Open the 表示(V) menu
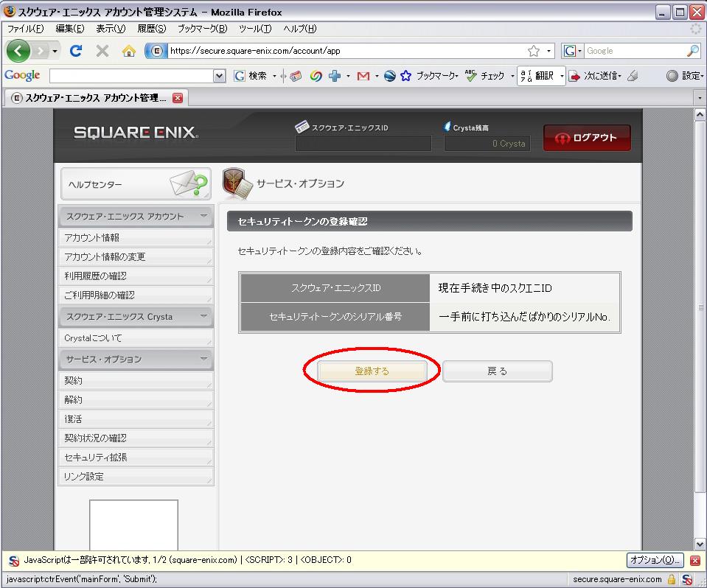Viewport: 707px width, 588px height. [x=111, y=29]
